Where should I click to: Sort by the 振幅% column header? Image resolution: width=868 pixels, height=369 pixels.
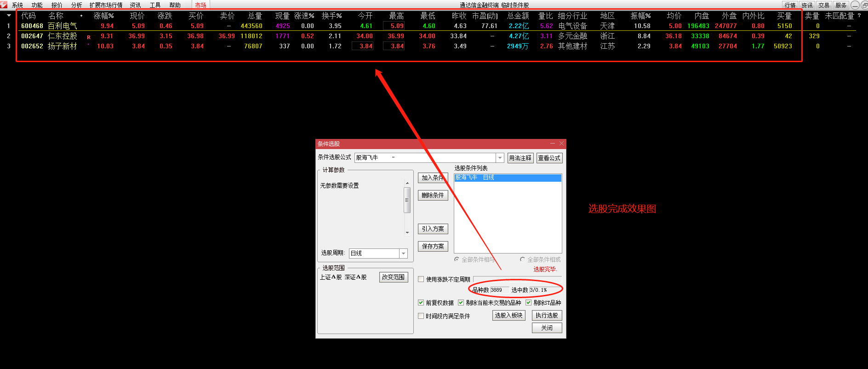[x=640, y=16]
